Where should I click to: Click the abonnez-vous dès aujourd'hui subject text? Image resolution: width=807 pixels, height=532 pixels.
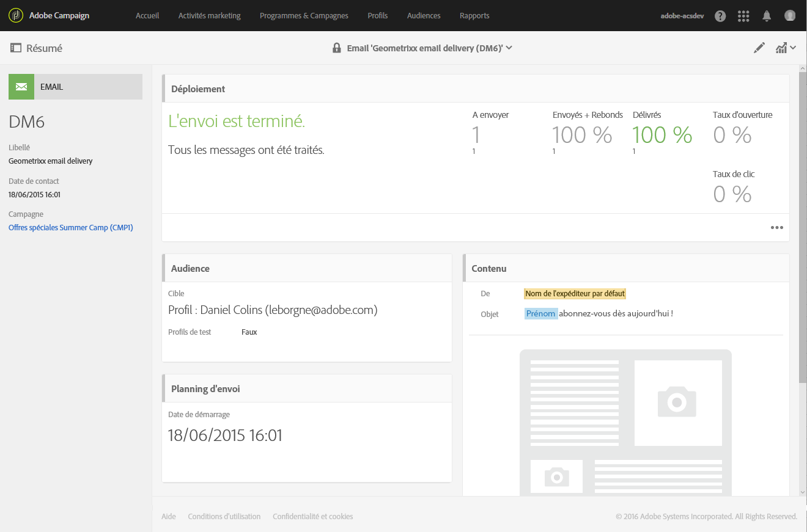pyautogui.click(x=616, y=314)
